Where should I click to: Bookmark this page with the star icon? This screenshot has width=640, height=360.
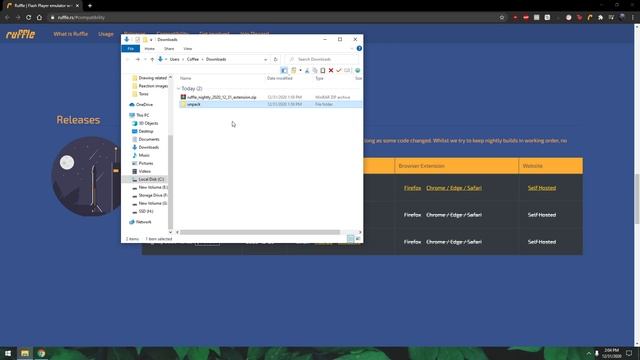502,18
